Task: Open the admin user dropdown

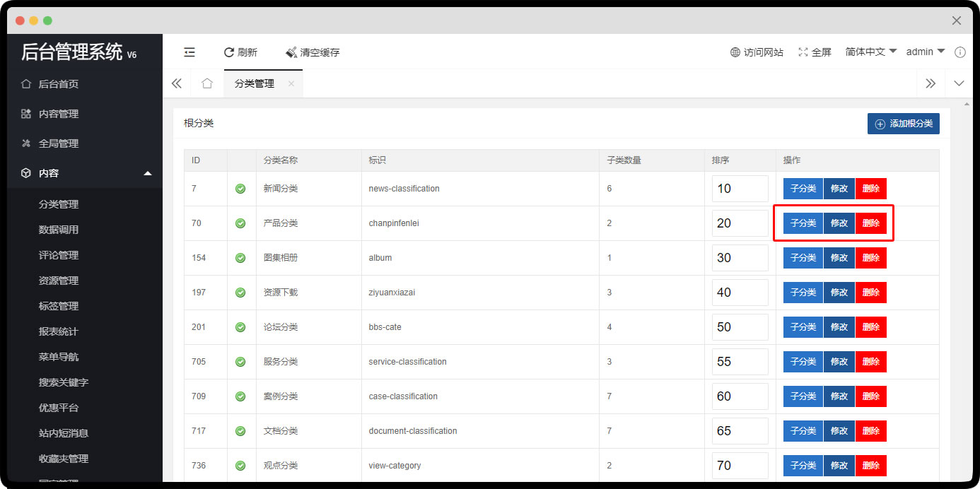Action: [x=924, y=52]
